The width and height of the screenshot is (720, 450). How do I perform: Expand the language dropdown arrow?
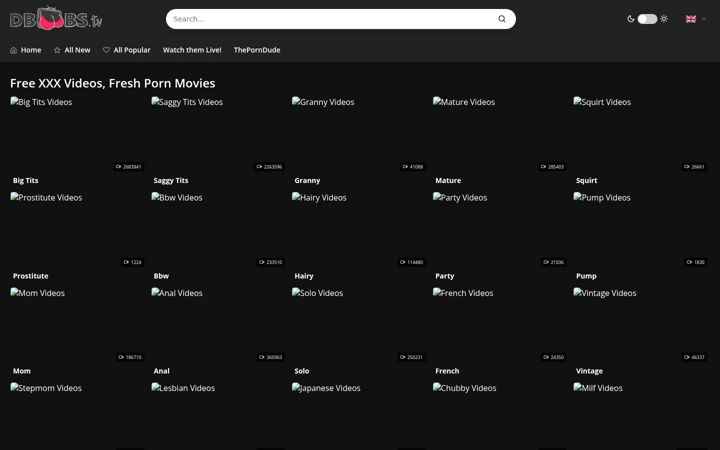point(704,19)
